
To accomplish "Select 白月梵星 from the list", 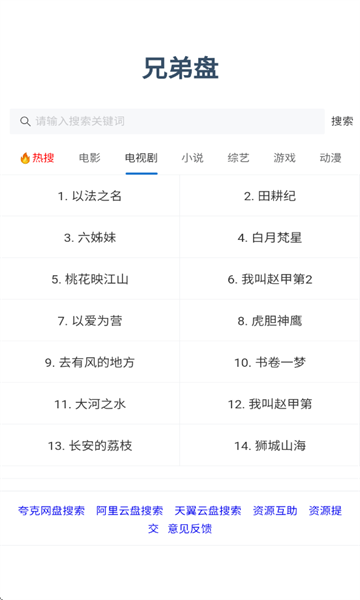I will coord(270,238).
